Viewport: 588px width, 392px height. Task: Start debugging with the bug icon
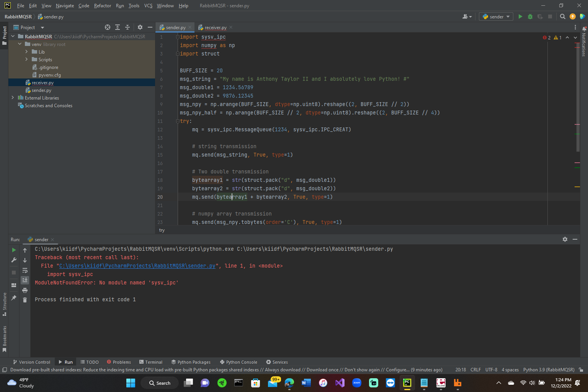pos(530,16)
